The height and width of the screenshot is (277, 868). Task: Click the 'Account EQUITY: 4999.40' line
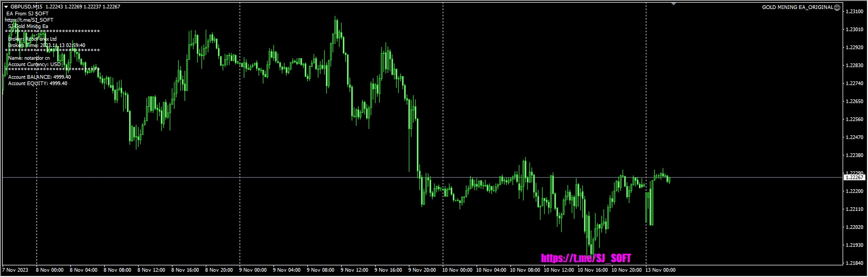[38, 84]
